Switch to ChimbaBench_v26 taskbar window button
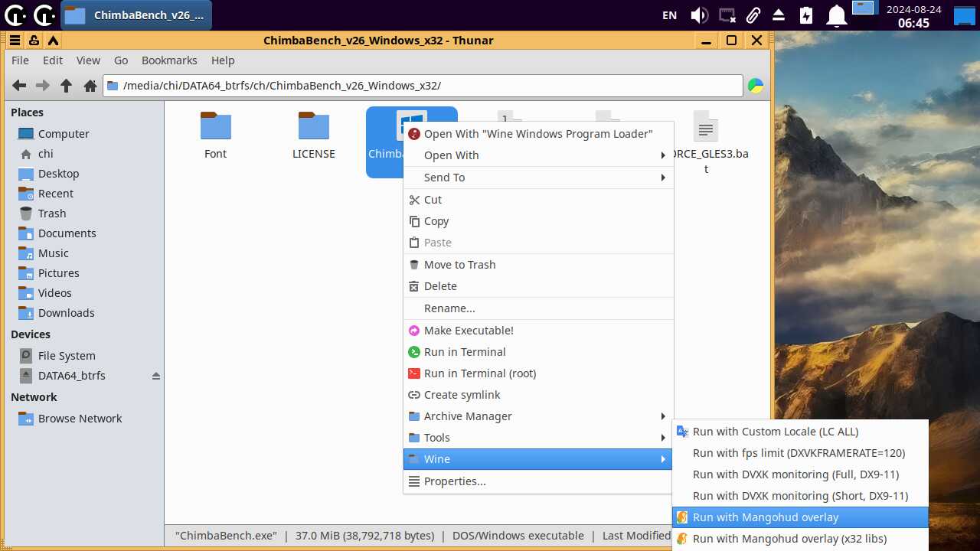 click(136, 15)
